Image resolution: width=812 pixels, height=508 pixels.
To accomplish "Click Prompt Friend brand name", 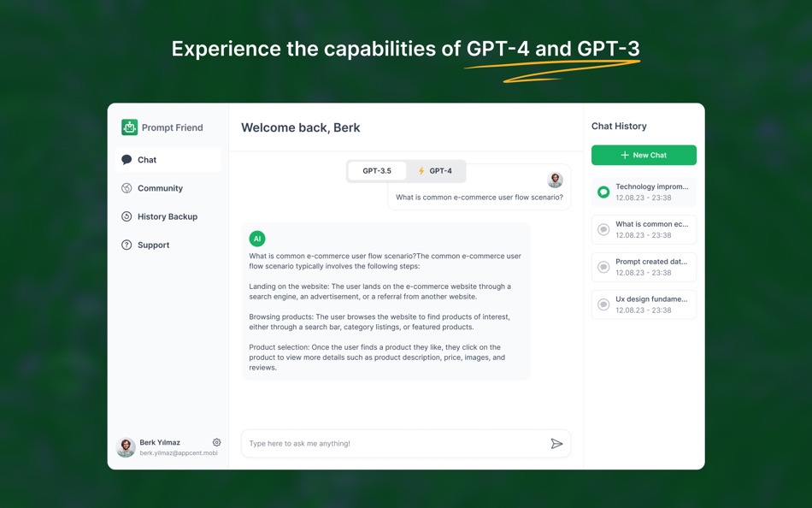I will 173,127.
